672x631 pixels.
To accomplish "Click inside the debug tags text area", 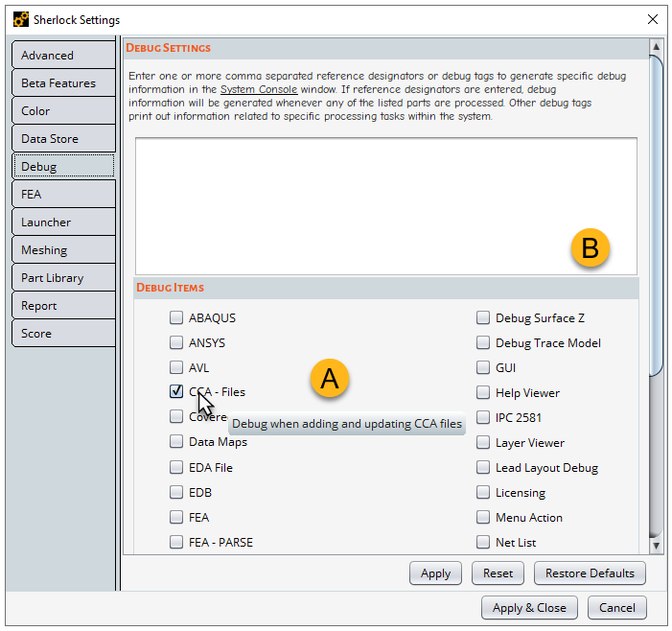I will 386,206.
